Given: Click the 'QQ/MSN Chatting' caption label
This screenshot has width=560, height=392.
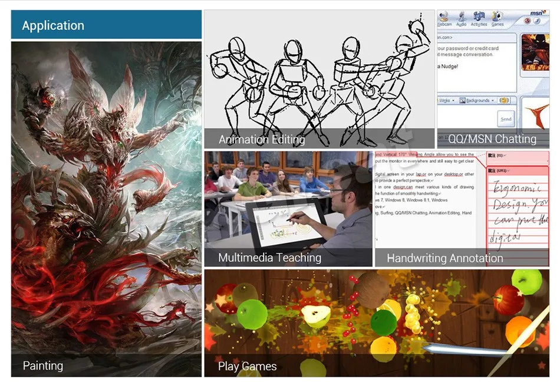Looking at the screenshot, I should pyautogui.click(x=492, y=139).
